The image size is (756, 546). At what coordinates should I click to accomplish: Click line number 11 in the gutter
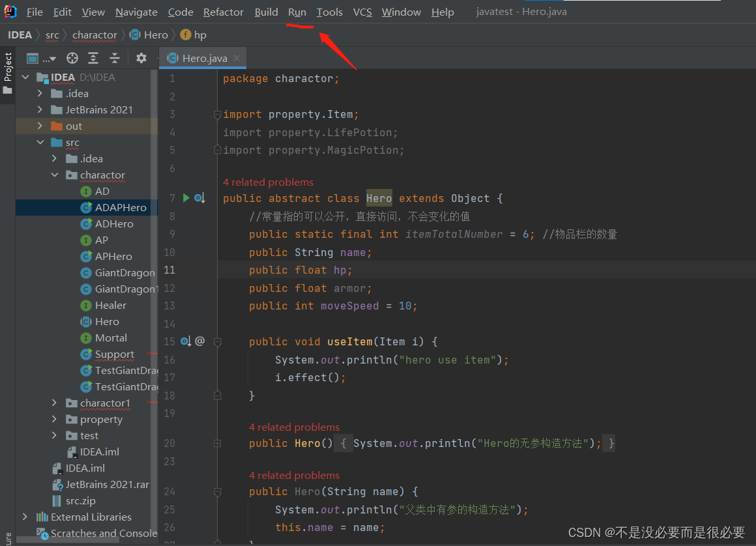point(169,270)
